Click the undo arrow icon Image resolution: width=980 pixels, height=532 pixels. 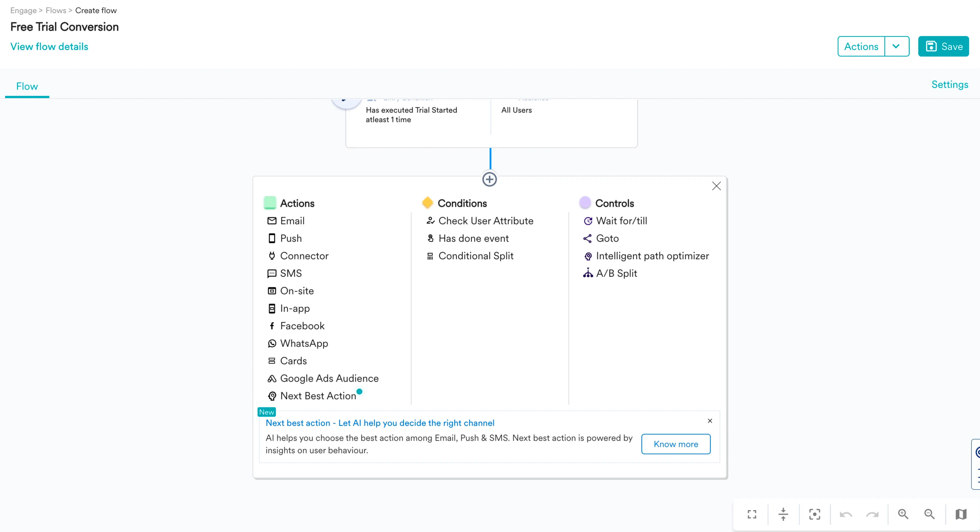tap(846, 514)
